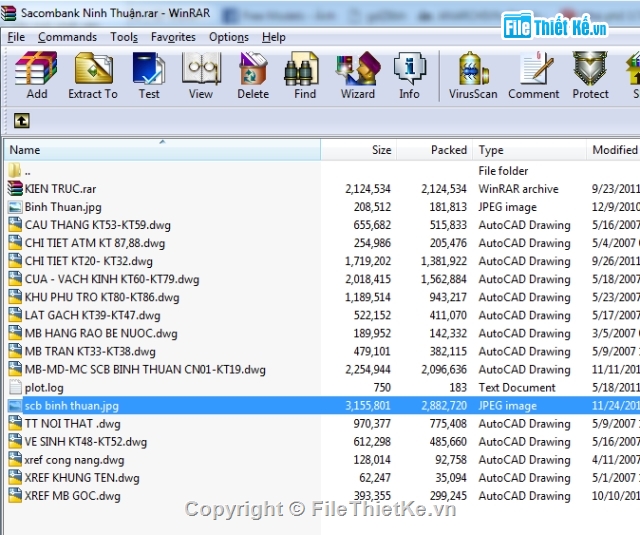Click the Add toolbar icon
640x535 pixels.
coord(36,75)
